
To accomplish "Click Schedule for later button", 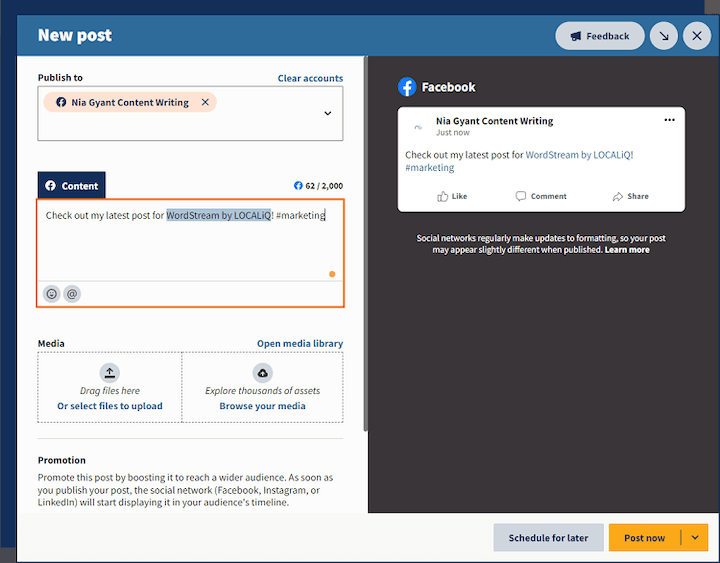I will [548, 537].
